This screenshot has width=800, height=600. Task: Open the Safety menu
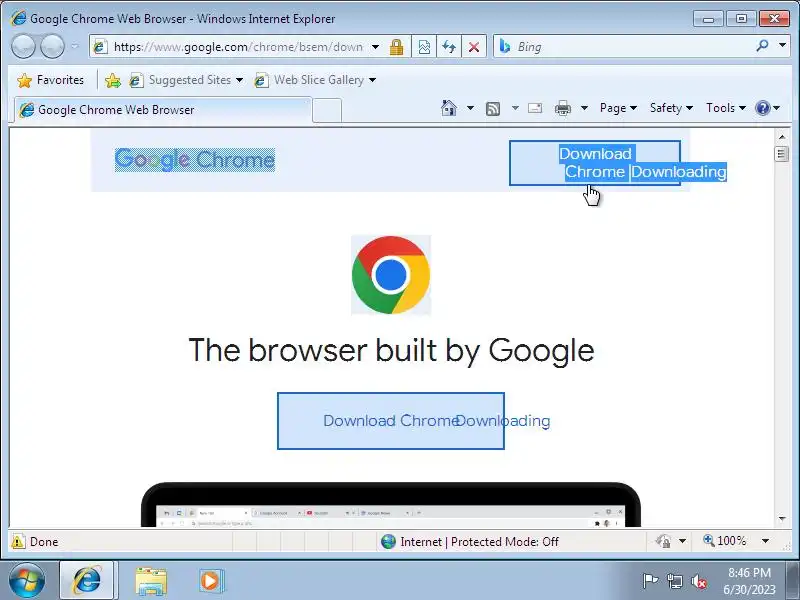click(x=671, y=108)
